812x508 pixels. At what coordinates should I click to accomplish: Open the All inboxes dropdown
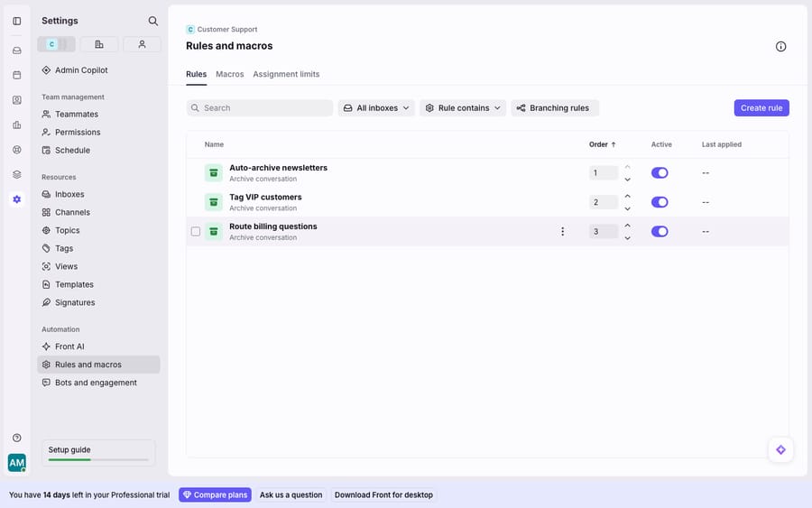tap(376, 107)
